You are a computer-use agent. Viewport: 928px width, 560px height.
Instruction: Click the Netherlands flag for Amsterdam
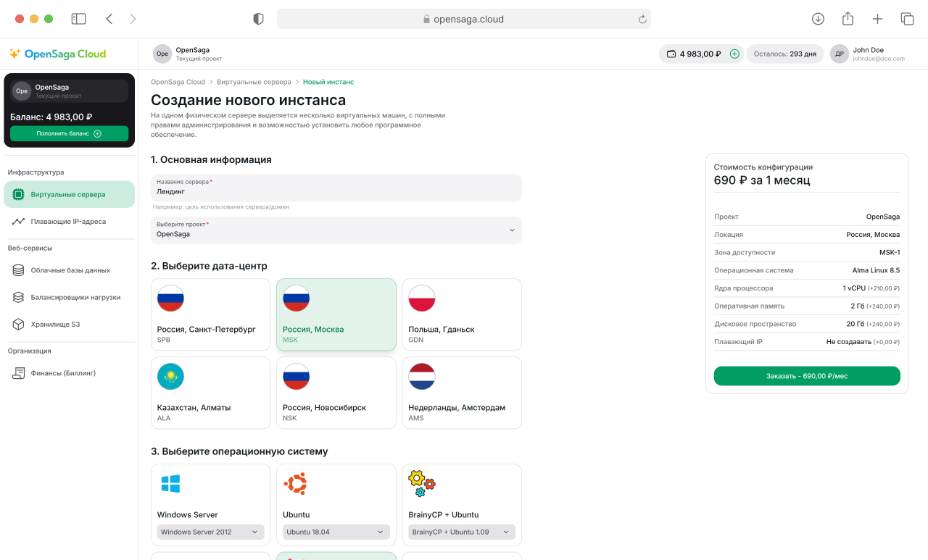pyautogui.click(x=422, y=377)
